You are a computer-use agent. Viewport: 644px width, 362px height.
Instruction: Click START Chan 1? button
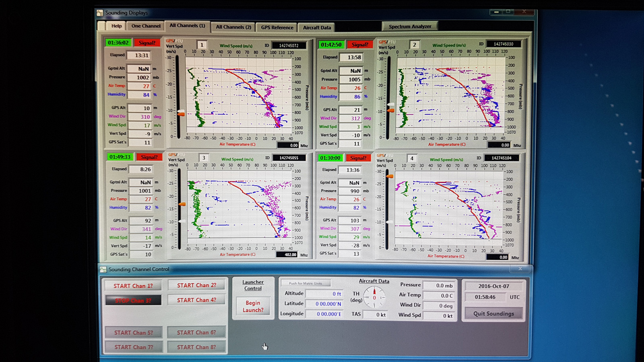tap(133, 286)
